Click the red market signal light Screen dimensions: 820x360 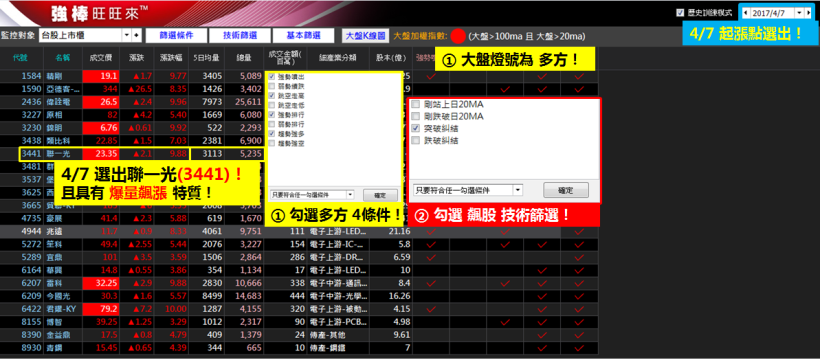point(458,36)
